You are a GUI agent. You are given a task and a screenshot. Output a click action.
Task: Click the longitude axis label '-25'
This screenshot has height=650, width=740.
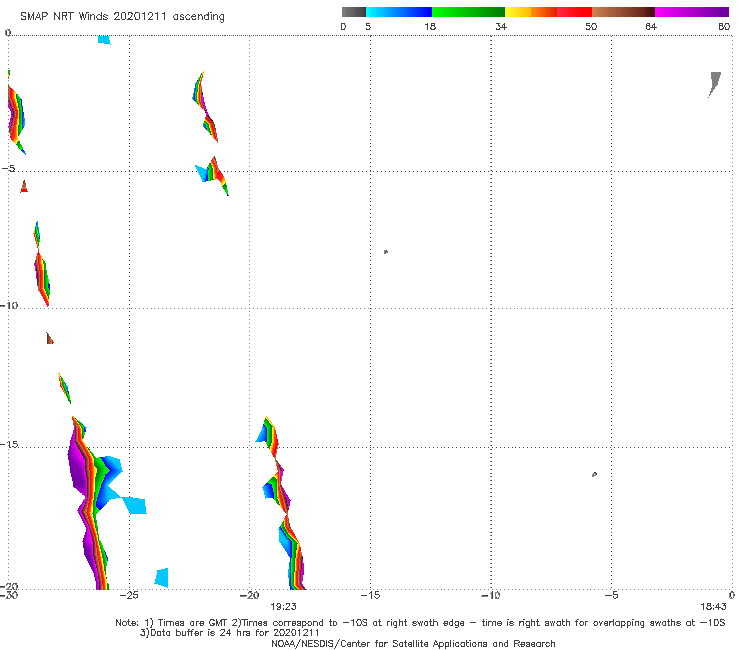pyautogui.click(x=129, y=595)
